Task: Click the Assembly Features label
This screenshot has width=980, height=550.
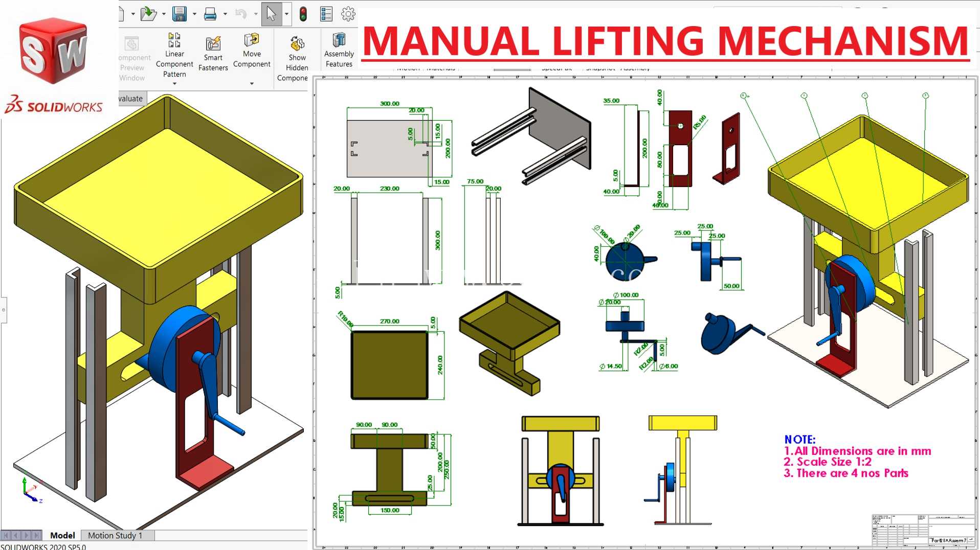Action: pos(339,59)
